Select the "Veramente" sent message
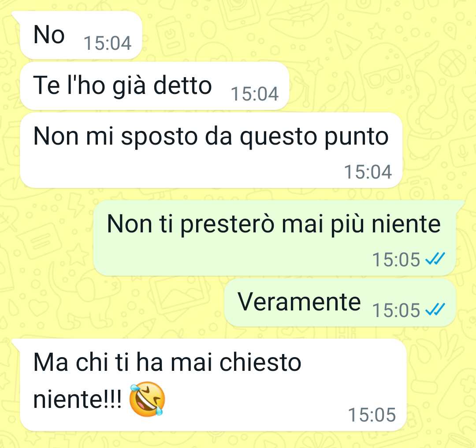 340,303
